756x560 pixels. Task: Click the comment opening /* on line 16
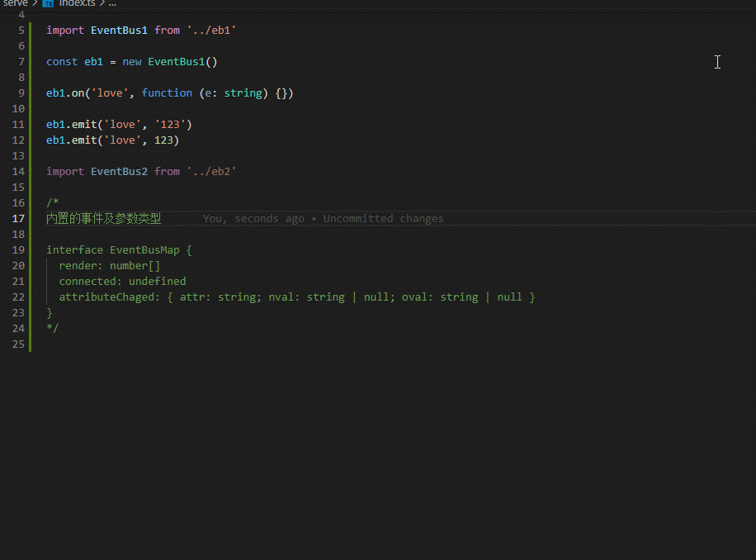(x=53, y=202)
